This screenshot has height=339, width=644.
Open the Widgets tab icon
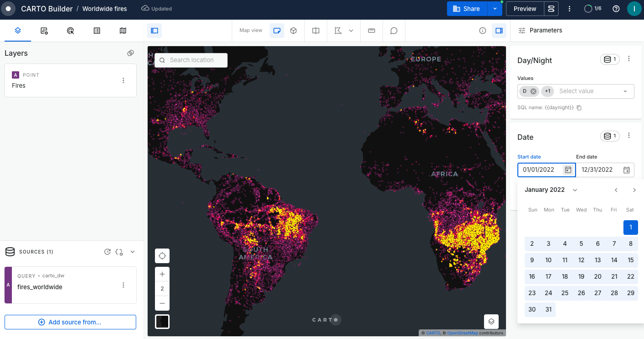pos(44,31)
